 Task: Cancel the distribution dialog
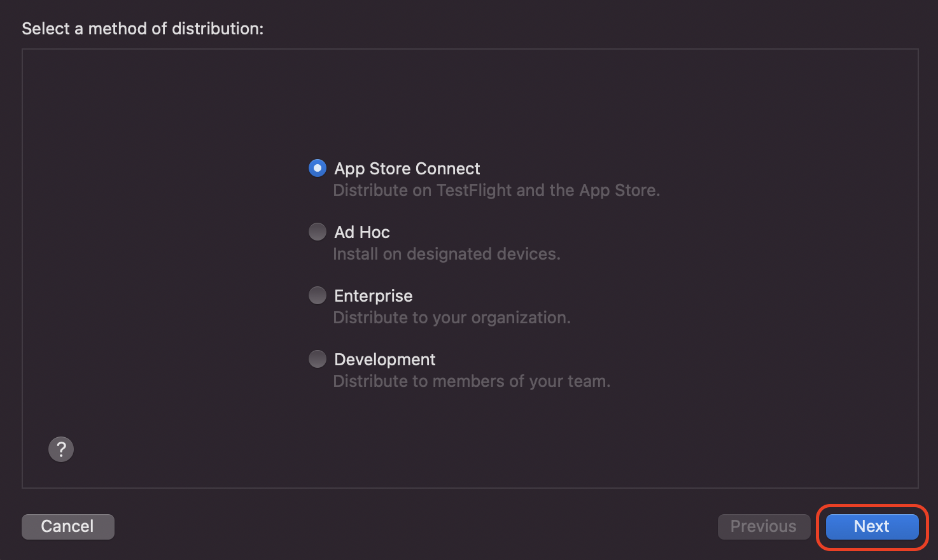tap(68, 526)
